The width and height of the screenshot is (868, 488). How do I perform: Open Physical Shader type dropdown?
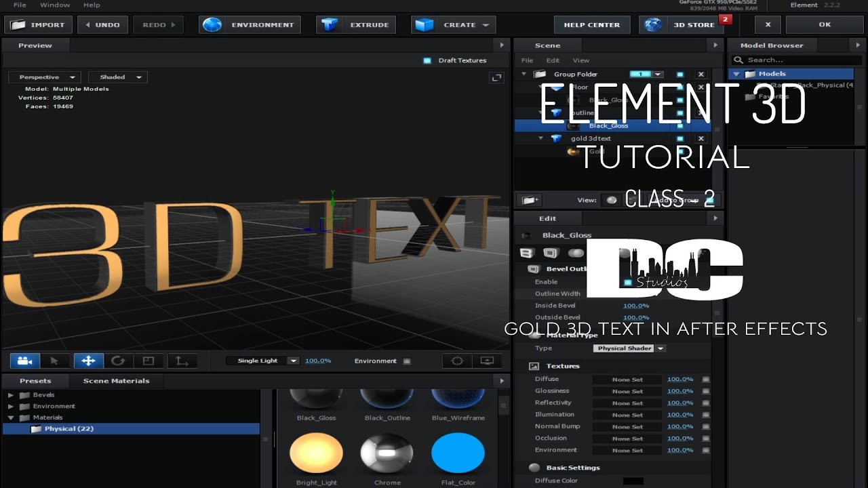(x=629, y=348)
